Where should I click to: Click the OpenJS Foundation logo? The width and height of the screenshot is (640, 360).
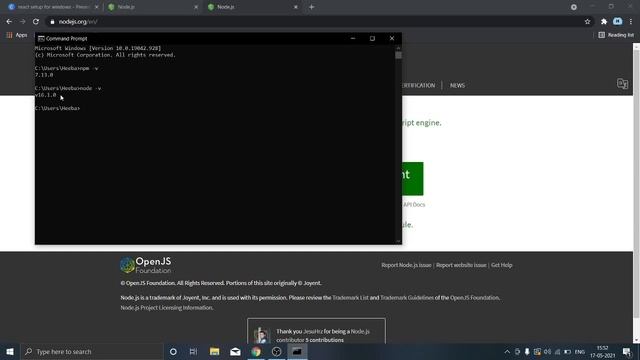click(146, 265)
